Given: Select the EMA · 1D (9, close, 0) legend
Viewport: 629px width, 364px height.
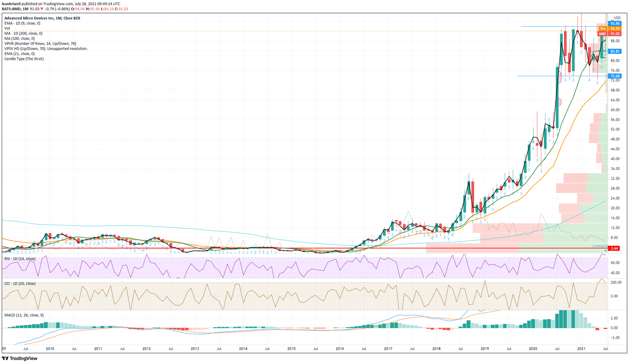Looking at the screenshot, I should click(22, 23).
